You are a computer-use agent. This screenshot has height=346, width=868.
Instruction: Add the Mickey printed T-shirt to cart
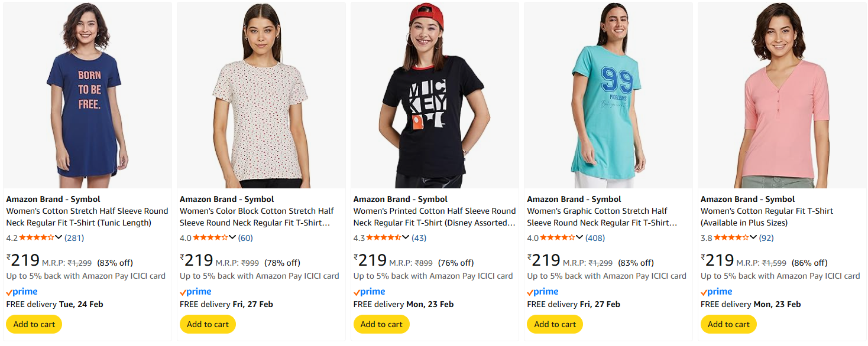click(x=381, y=324)
